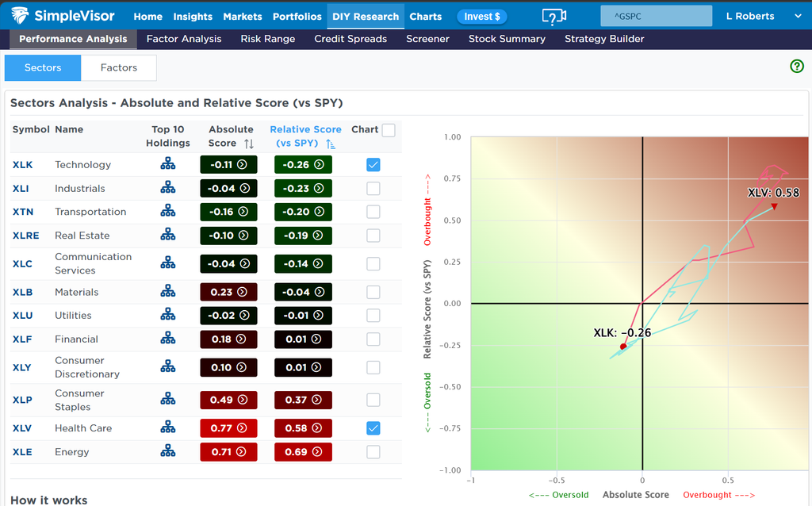
Task: Open Top 10 Holdings icon for XLY Consumer Discretionary
Action: pos(168,366)
